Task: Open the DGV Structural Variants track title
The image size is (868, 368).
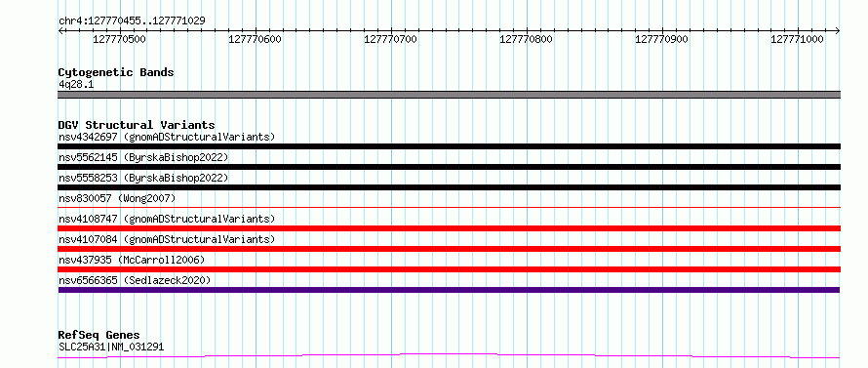Action: (x=137, y=125)
